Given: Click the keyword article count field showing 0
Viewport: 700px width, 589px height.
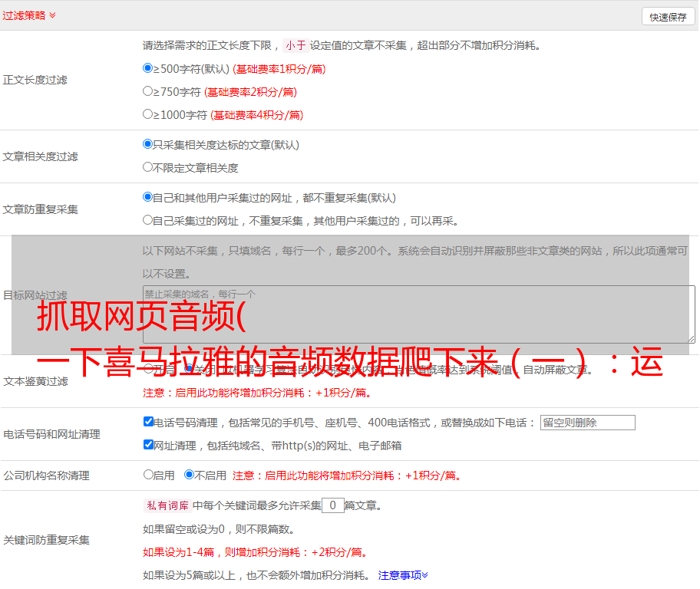Looking at the screenshot, I should pyautogui.click(x=332, y=505).
